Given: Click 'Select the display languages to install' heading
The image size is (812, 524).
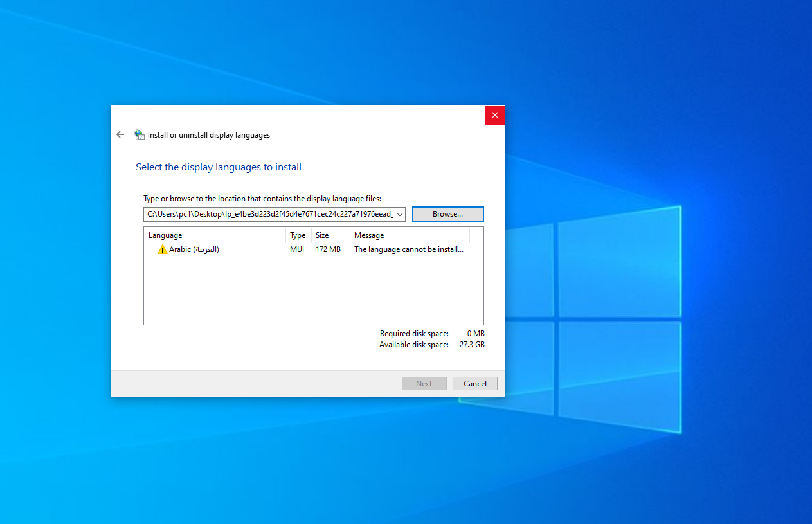Looking at the screenshot, I should pos(219,167).
